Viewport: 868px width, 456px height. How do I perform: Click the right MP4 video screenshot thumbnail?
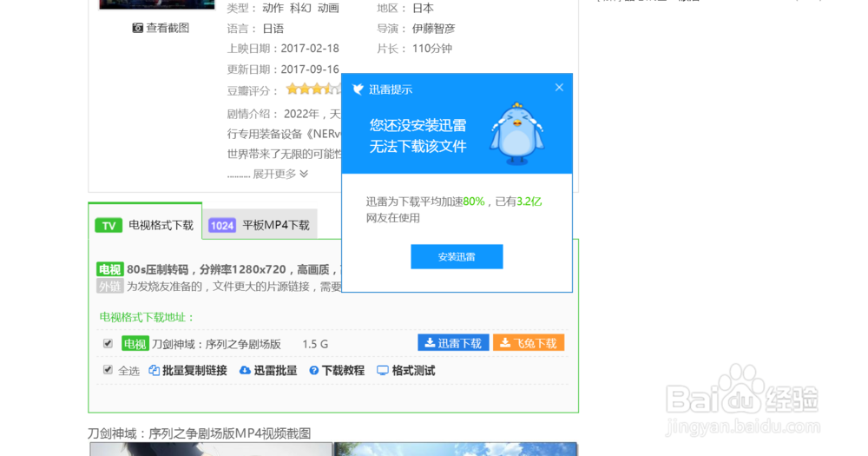click(457, 449)
